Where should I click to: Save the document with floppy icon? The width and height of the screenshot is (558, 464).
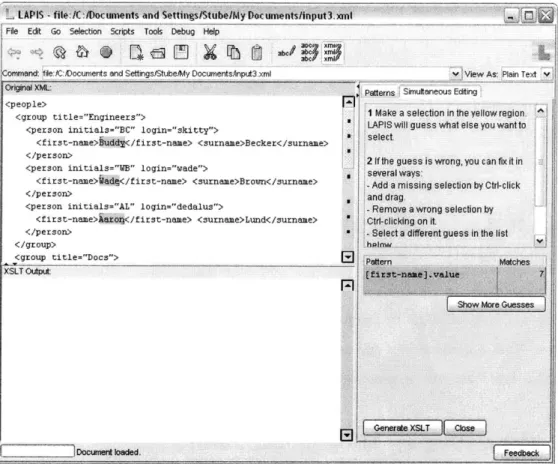coord(181,52)
